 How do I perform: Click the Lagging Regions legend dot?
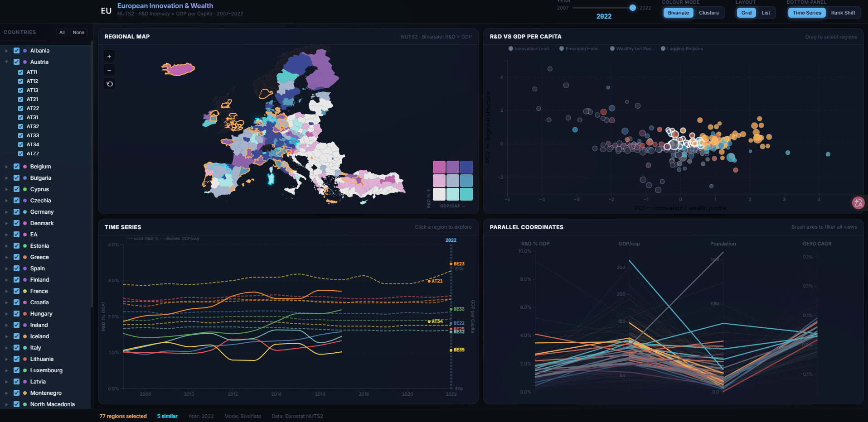(663, 49)
